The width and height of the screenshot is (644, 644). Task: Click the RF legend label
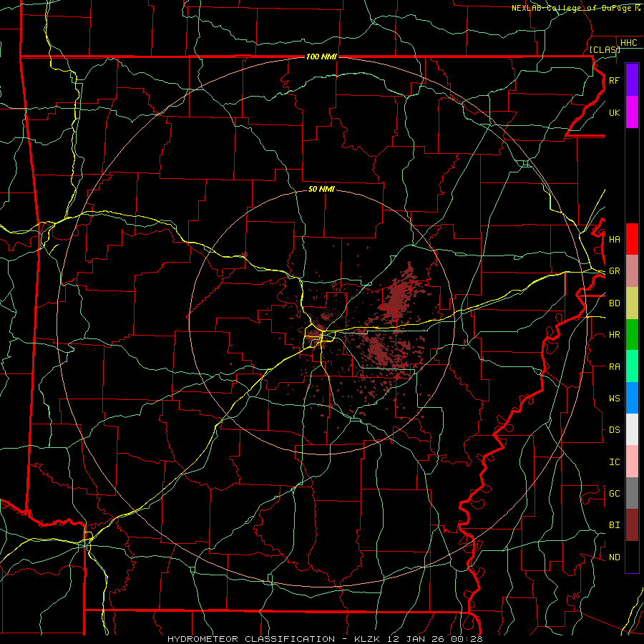pos(614,80)
